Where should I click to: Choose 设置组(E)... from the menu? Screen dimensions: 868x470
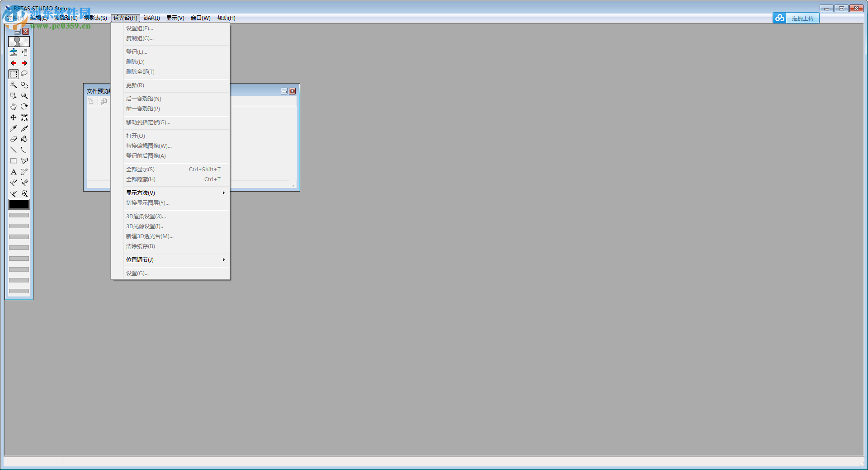[170, 28]
